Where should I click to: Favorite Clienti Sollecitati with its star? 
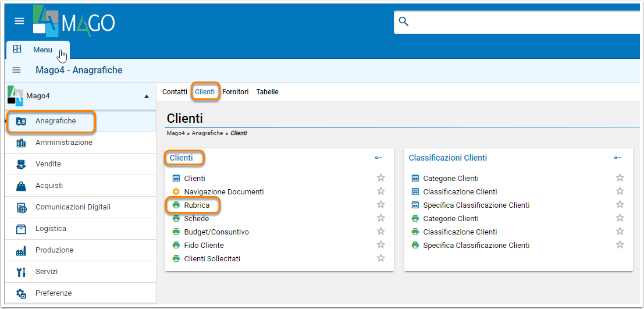click(380, 258)
